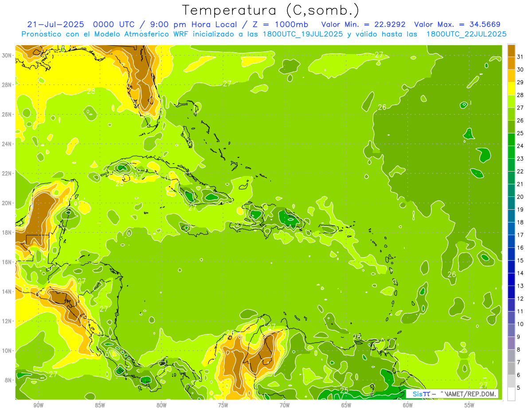Click the color bar label 17
Screen dimensions: 532x411
point(520,235)
